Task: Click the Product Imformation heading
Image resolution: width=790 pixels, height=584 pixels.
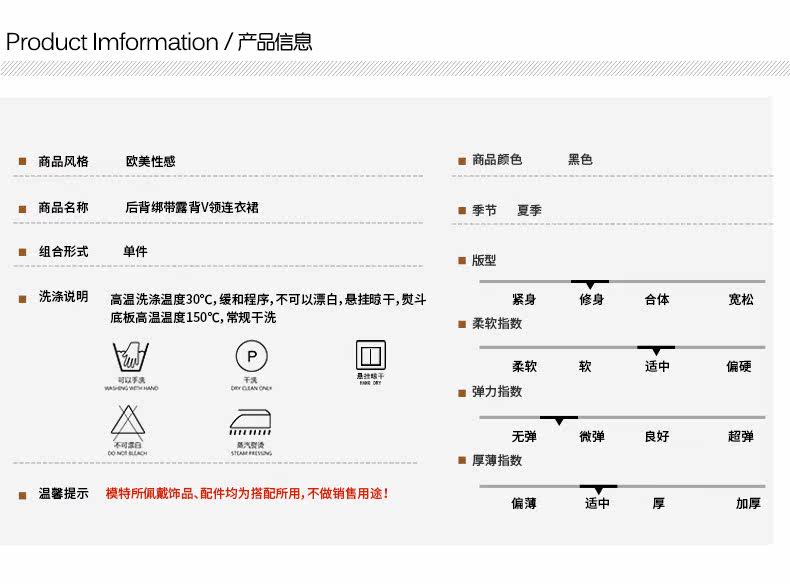Action: point(112,42)
